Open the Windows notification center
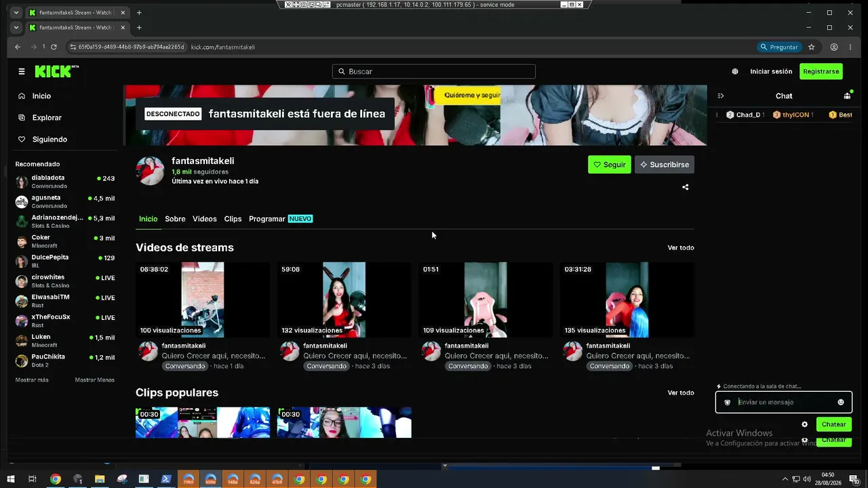This screenshot has width=868, height=488. pyautogui.click(x=854, y=479)
